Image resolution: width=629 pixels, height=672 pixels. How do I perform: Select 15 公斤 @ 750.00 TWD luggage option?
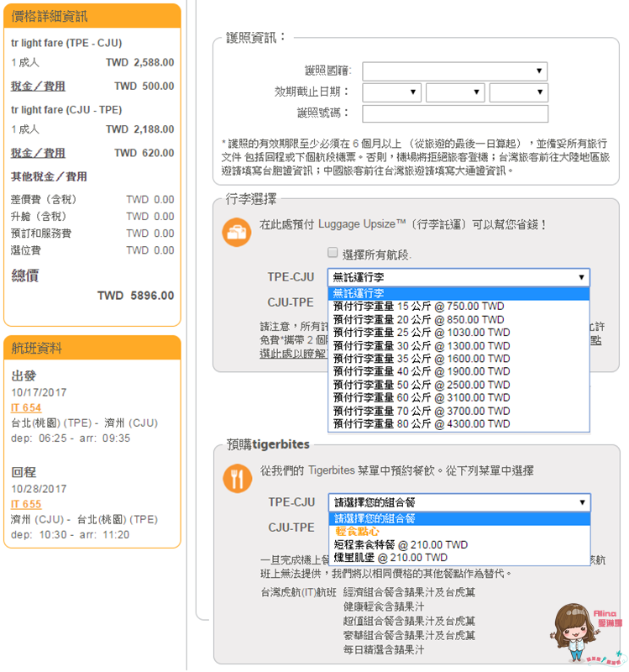tap(459, 307)
